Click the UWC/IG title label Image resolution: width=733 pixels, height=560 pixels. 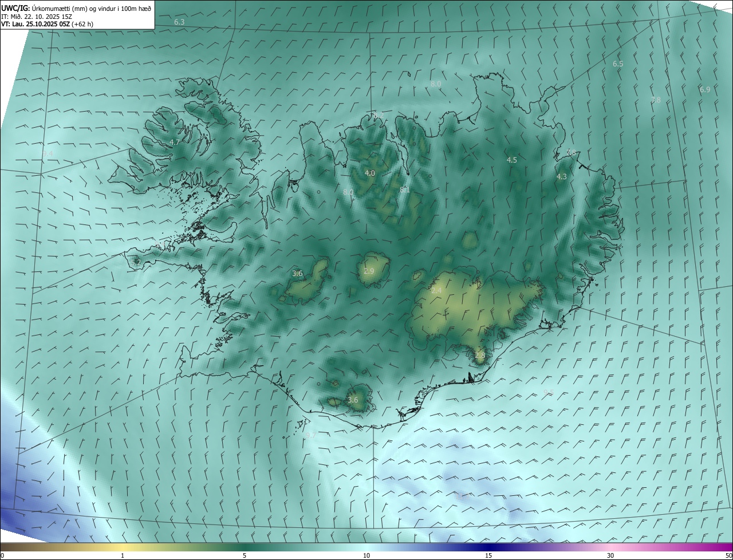pyautogui.click(x=15, y=9)
